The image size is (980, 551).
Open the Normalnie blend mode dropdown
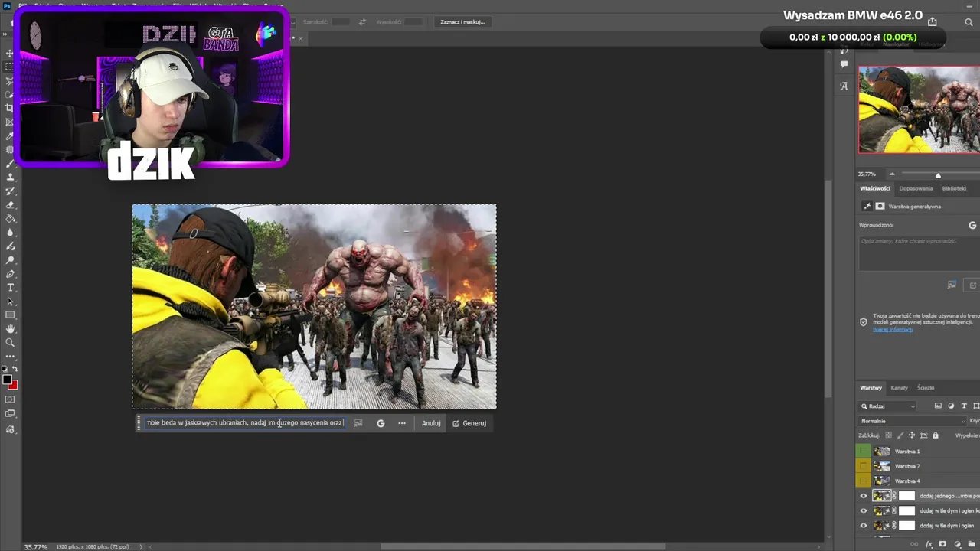click(x=913, y=421)
